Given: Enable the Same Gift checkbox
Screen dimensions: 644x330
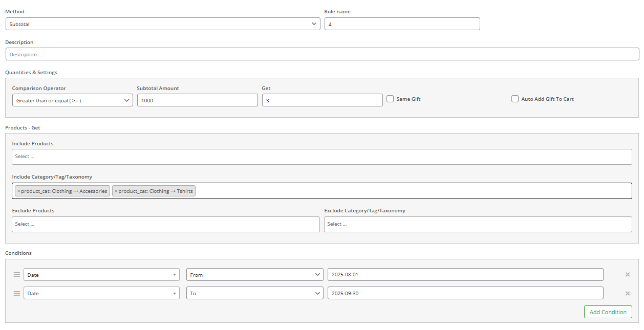Looking at the screenshot, I should tap(390, 99).
